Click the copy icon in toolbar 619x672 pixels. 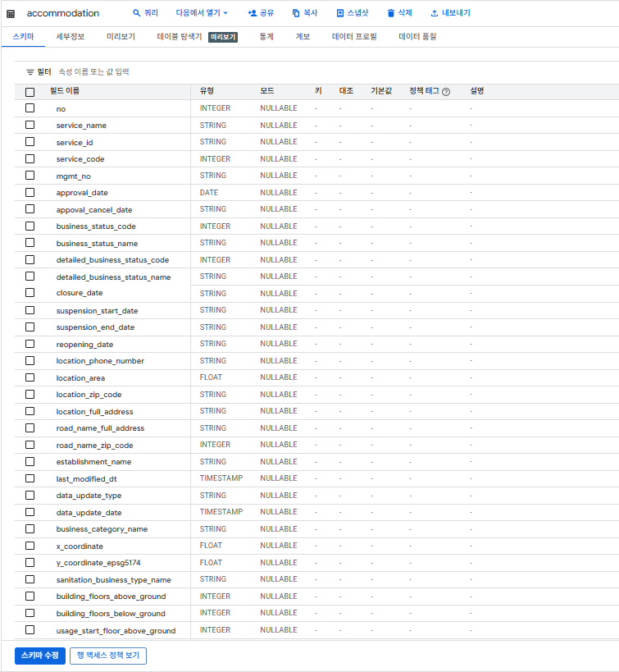click(296, 13)
